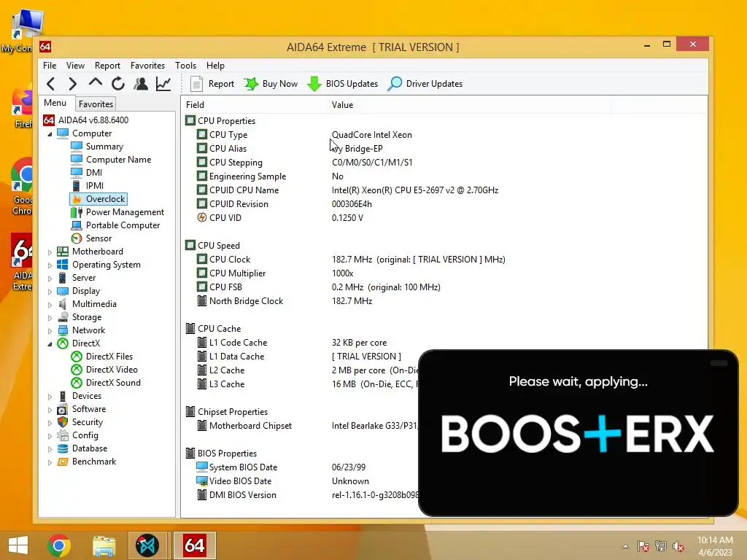Click the Benchmark tree icon
This screenshot has height=560, width=747.
click(63, 462)
